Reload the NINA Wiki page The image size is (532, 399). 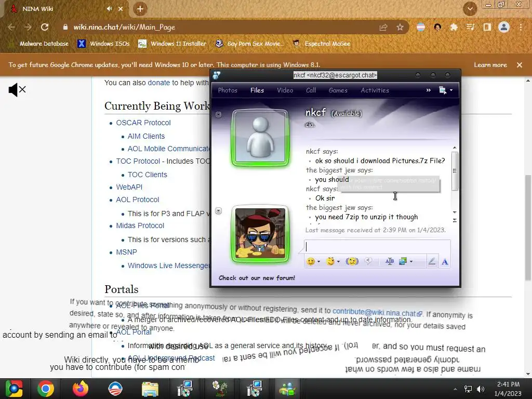(x=45, y=27)
